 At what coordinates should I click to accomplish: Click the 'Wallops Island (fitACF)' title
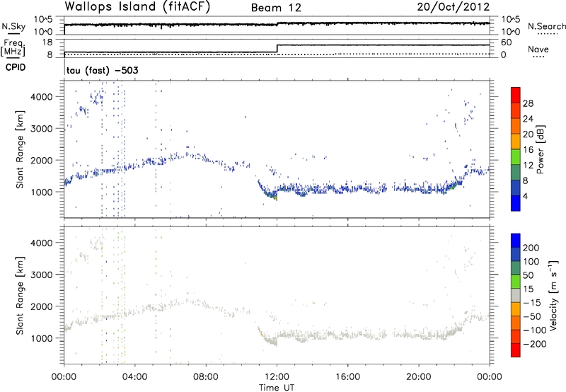coord(137,7)
